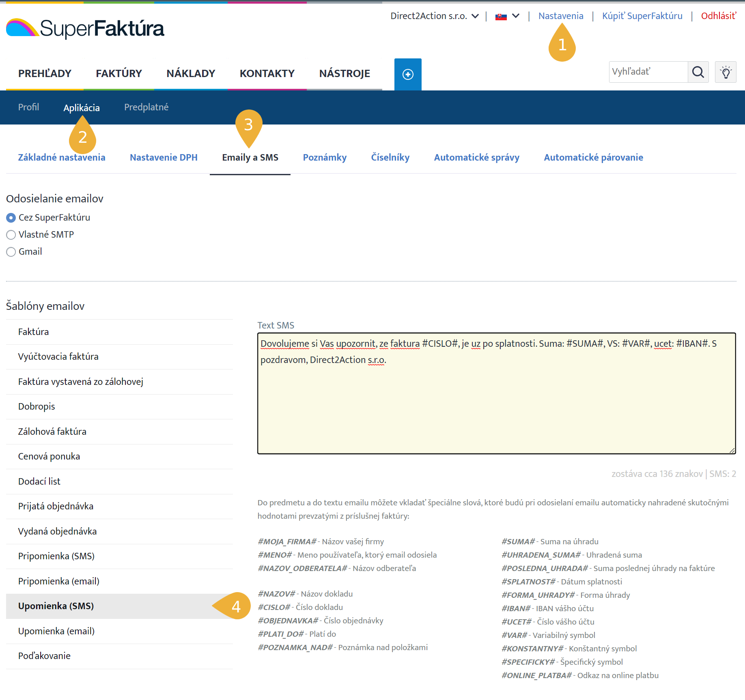Open the NÁKLADY main menu
Image resolution: width=745 pixels, height=700 pixels.
click(191, 73)
